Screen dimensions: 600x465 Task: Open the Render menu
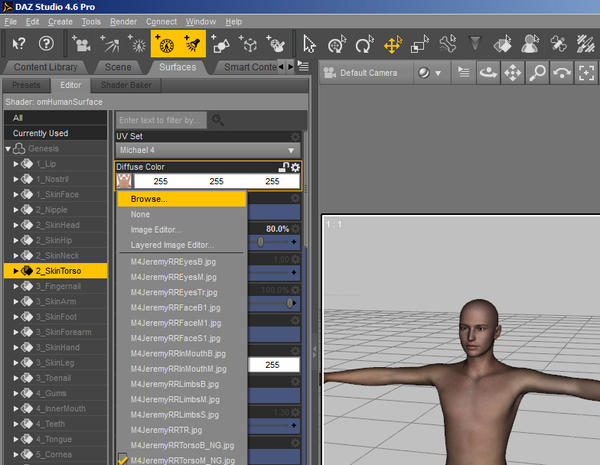[x=123, y=21]
